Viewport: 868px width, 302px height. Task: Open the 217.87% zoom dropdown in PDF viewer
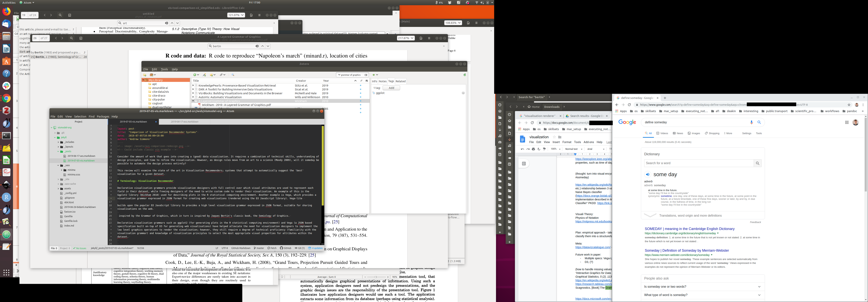[x=406, y=38]
